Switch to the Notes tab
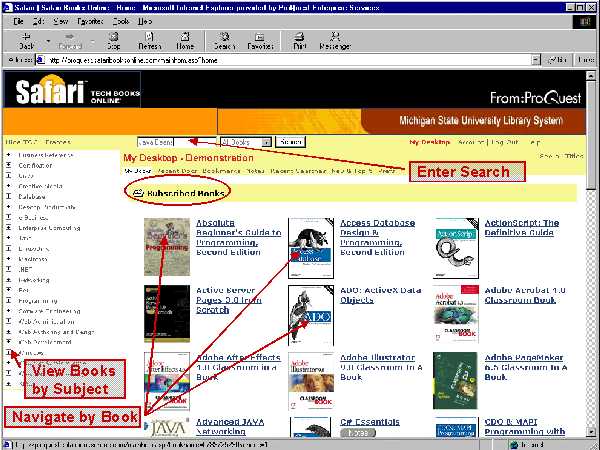The width and height of the screenshot is (600, 450). coord(255,171)
